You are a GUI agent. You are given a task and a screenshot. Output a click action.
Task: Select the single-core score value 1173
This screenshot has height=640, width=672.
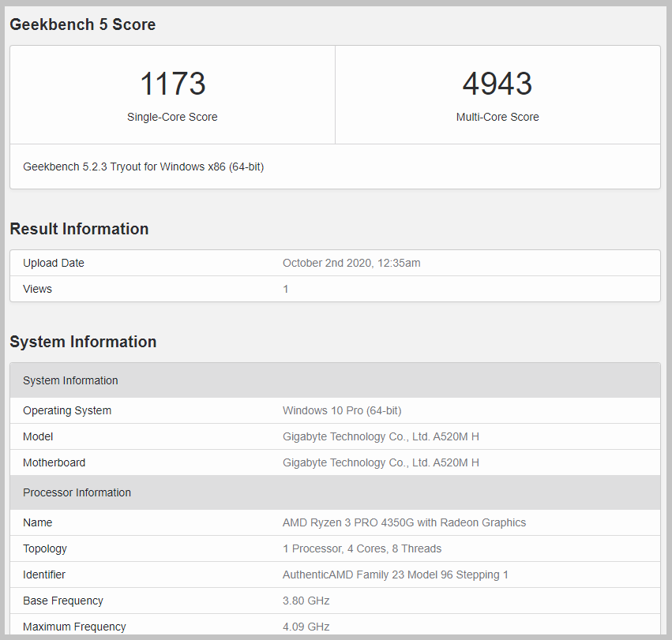[x=172, y=84]
